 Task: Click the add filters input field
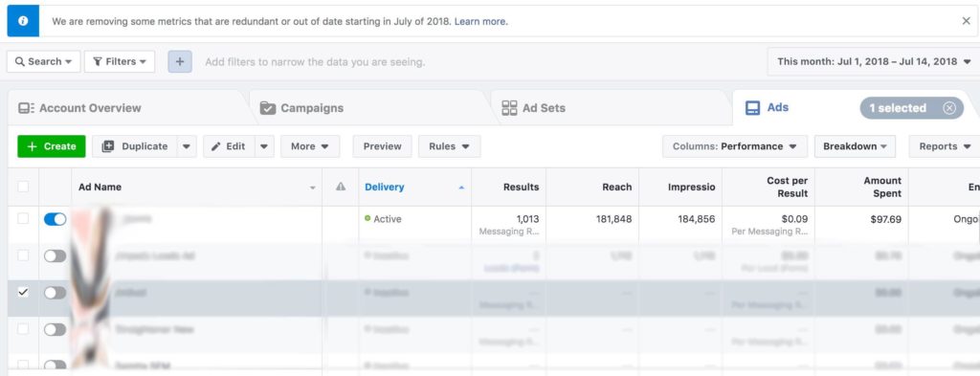(x=315, y=62)
